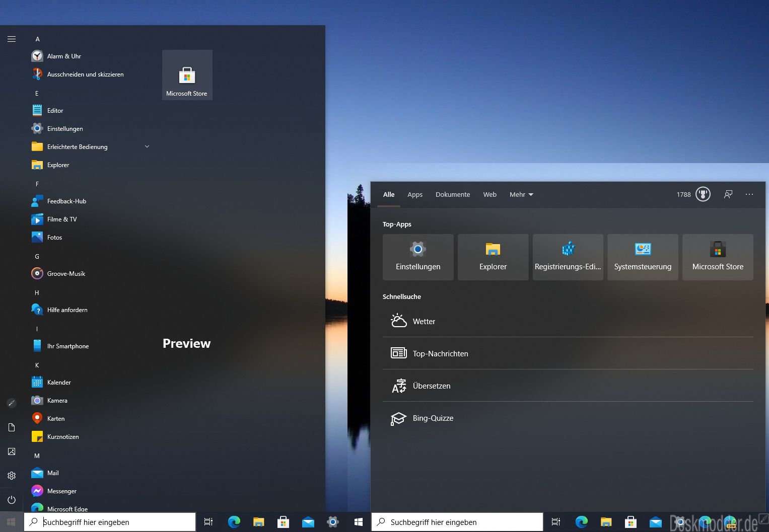Open Kurznotizen
Image resolution: width=769 pixels, height=532 pixels.
click(x=91, y=437)
